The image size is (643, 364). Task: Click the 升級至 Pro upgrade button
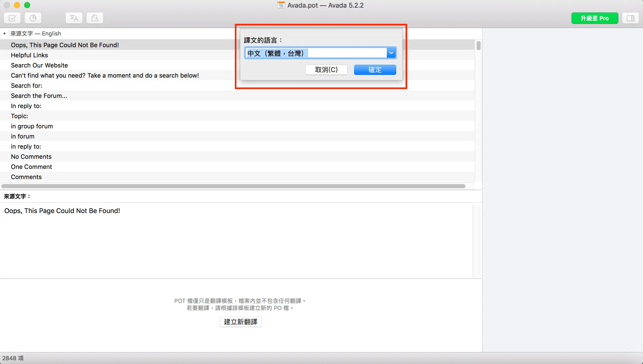pos(595,18)
